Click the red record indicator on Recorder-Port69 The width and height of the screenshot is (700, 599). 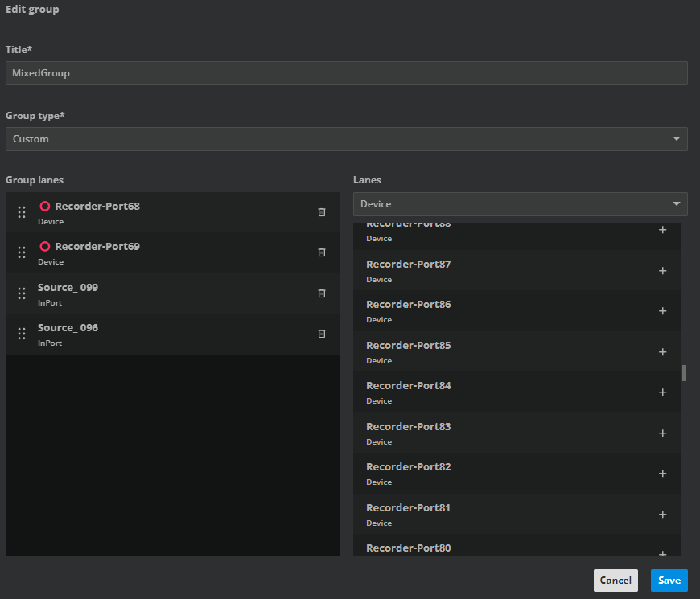coord(45,246)
